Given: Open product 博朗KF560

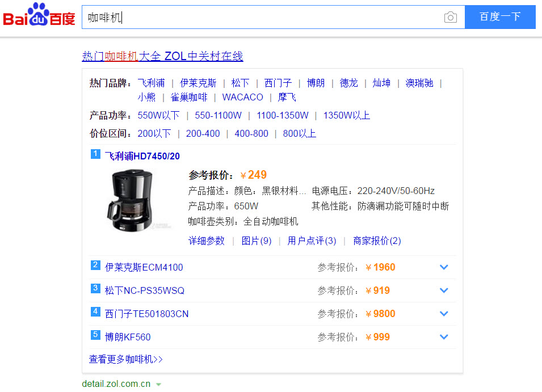Looking at the screenshot, I should click(x=128, y=337).
